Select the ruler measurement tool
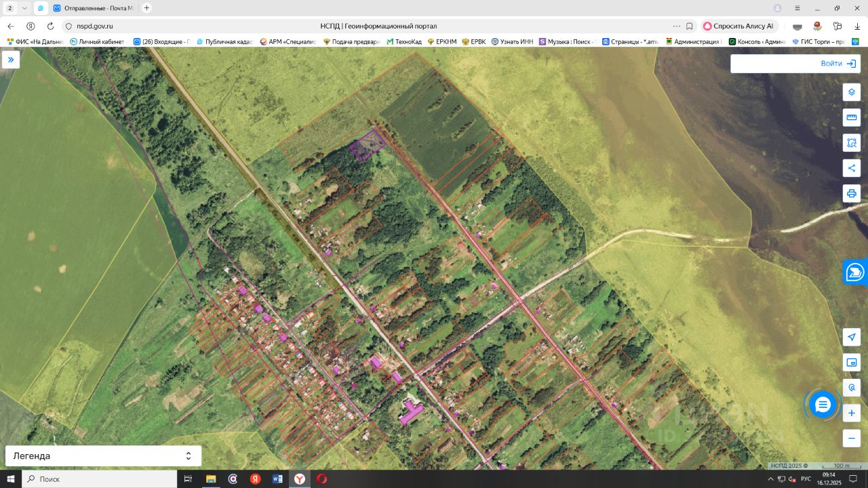 [851, 117]
